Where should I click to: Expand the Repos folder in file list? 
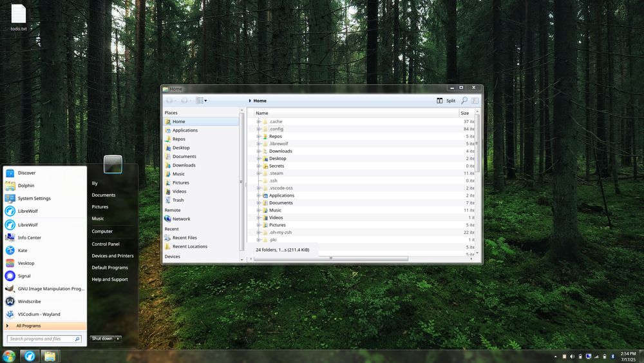[259, 137]
